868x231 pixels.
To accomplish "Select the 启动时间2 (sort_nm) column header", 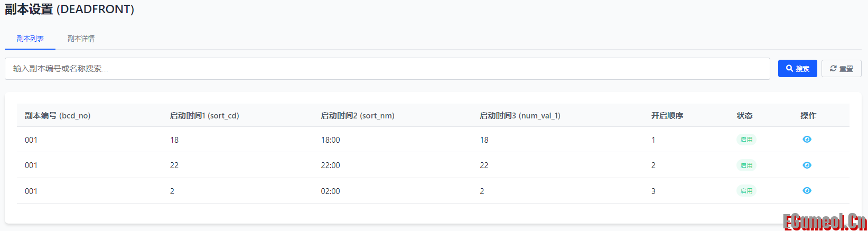I will 358,116.
